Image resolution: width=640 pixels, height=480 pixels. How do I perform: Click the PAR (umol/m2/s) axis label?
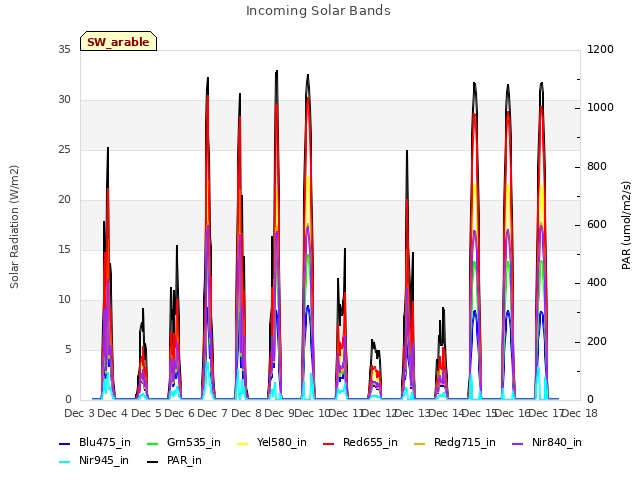[626, 225]
